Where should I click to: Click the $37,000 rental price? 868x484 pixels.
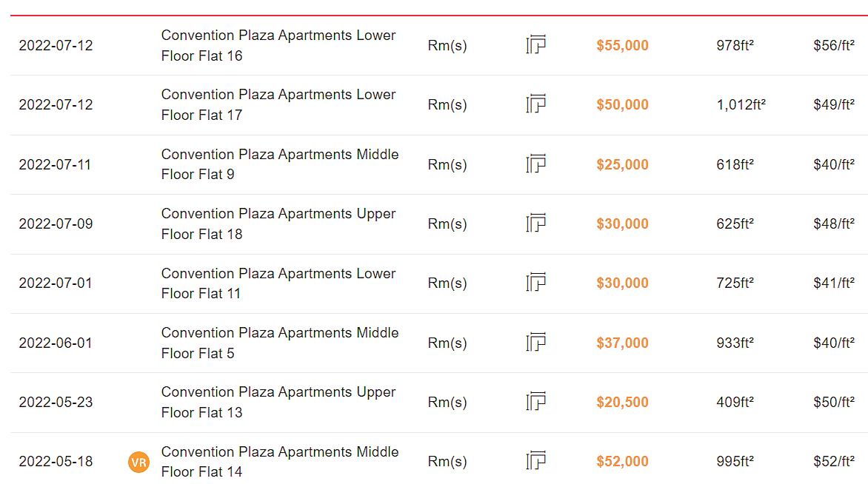[x=622, y=343]
